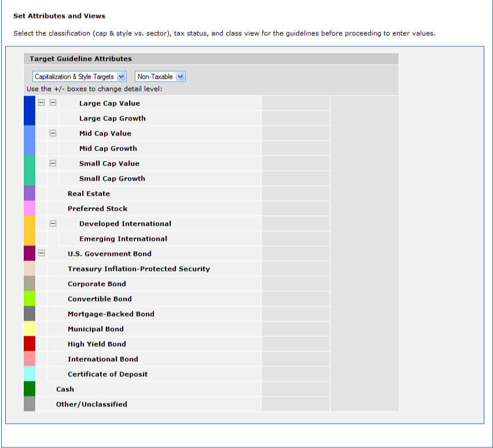Select Treasury Inflation-Protected Security row
This screenshot has width=493, height=448.
(x=138, y=269)
